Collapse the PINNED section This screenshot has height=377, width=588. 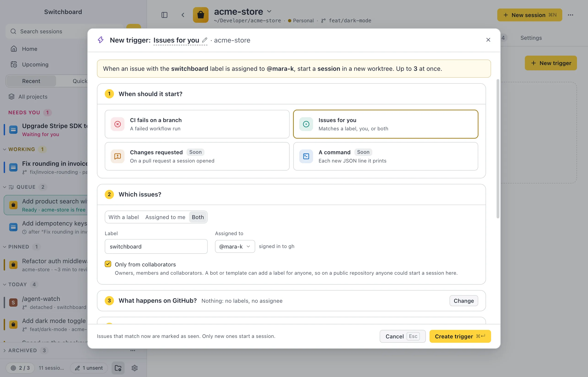[4, 246]
